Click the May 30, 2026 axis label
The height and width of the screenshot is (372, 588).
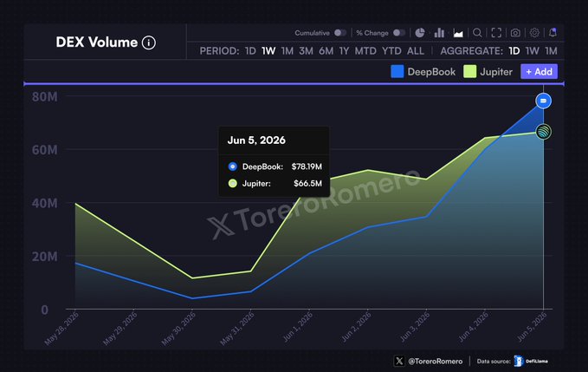pyautogui.click(x=179, y=329)
